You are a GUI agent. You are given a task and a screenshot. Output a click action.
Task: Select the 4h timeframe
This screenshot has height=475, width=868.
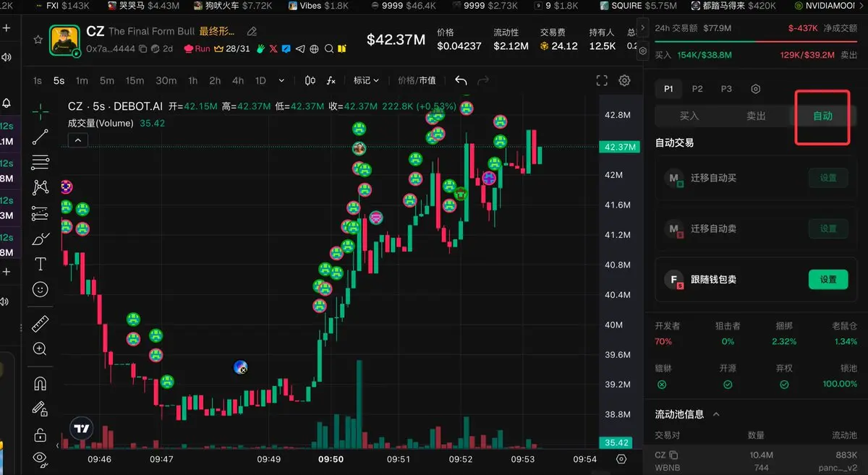tap(237, 81)
